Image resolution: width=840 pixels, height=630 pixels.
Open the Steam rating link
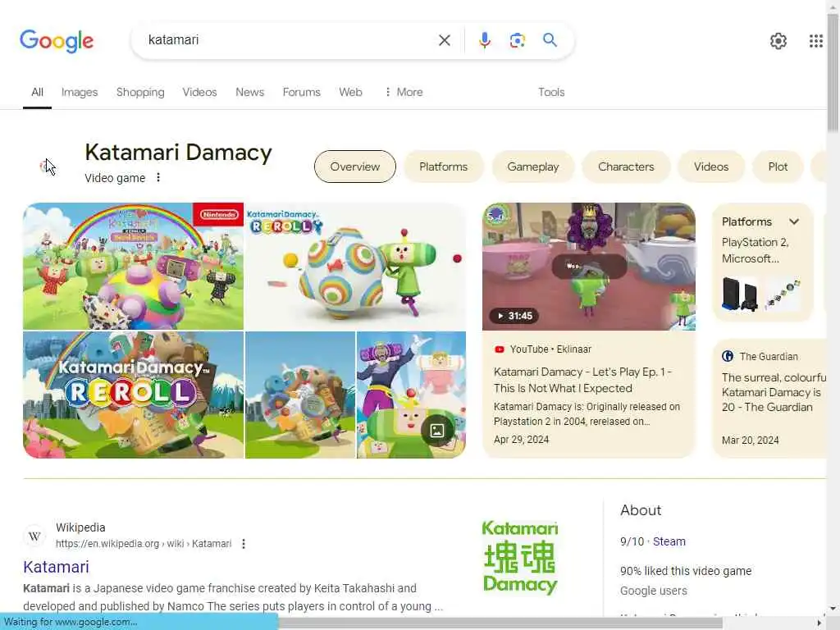(669, 541)
